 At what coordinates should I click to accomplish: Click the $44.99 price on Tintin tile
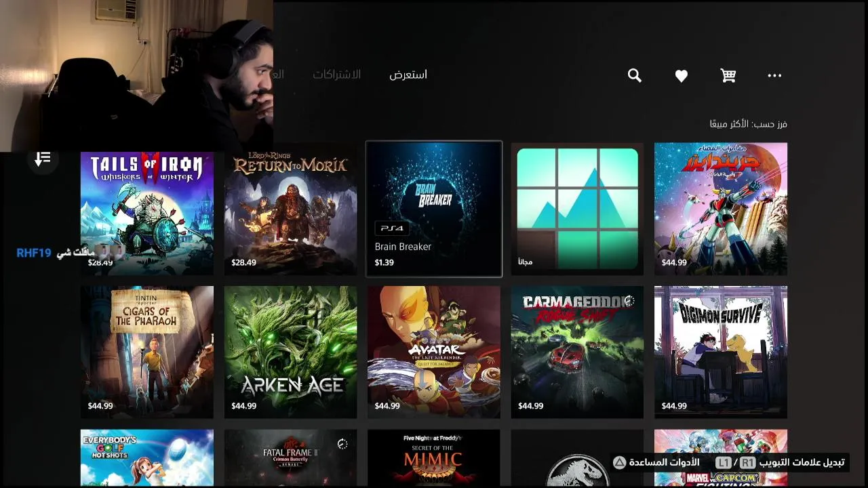(x=100, y=406)
